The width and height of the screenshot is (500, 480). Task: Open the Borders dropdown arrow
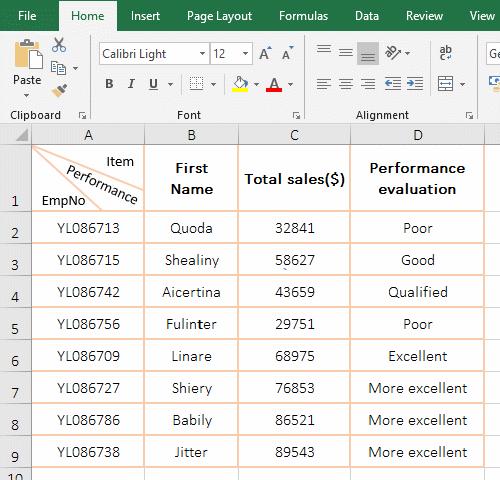pos(213,84)
